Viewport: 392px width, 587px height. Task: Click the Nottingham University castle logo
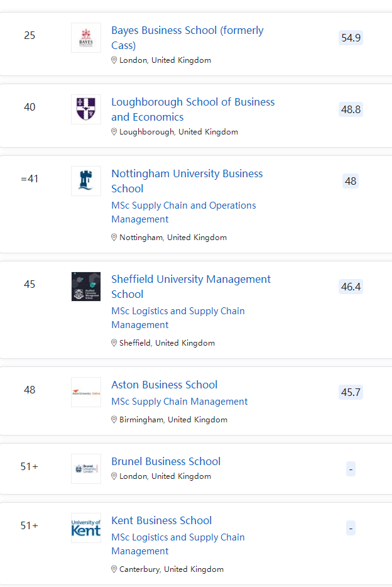click(x=86, y=181)
